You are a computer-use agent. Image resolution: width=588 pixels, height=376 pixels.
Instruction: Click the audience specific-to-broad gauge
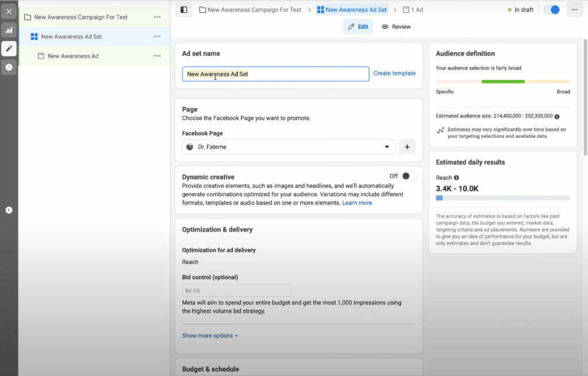[x=502, y=82]
